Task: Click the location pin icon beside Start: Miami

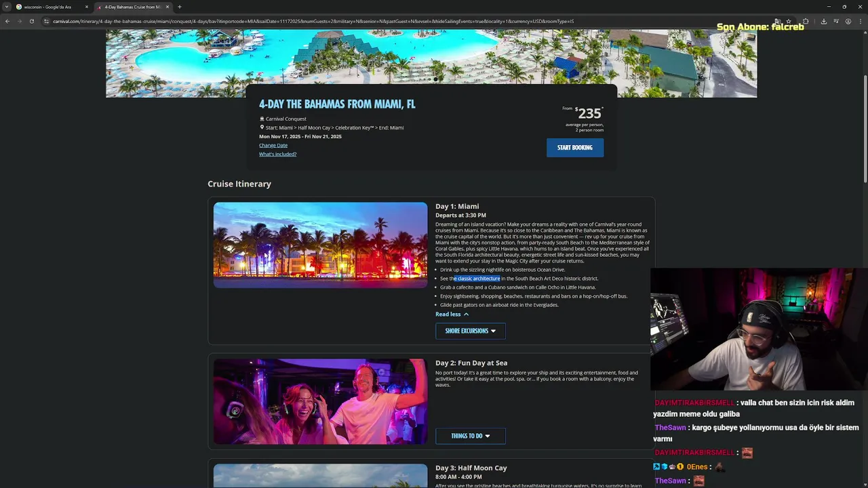Action: tap(262, 127)
